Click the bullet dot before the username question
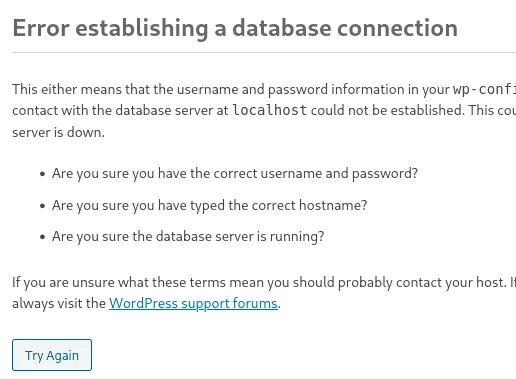 [42, 174]
